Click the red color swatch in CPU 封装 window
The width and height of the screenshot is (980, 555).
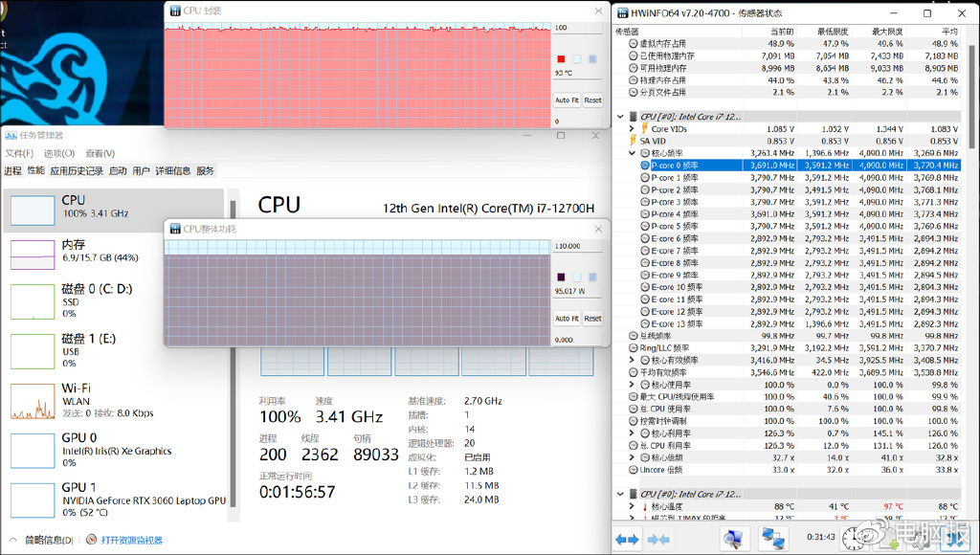(x=561, y=58)
